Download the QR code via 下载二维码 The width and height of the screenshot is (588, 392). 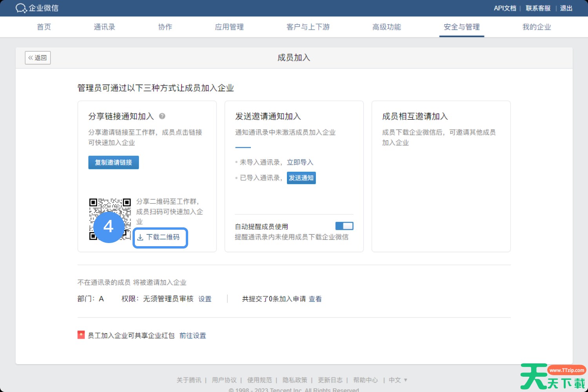pyautogui.click(x=160, y=238)
